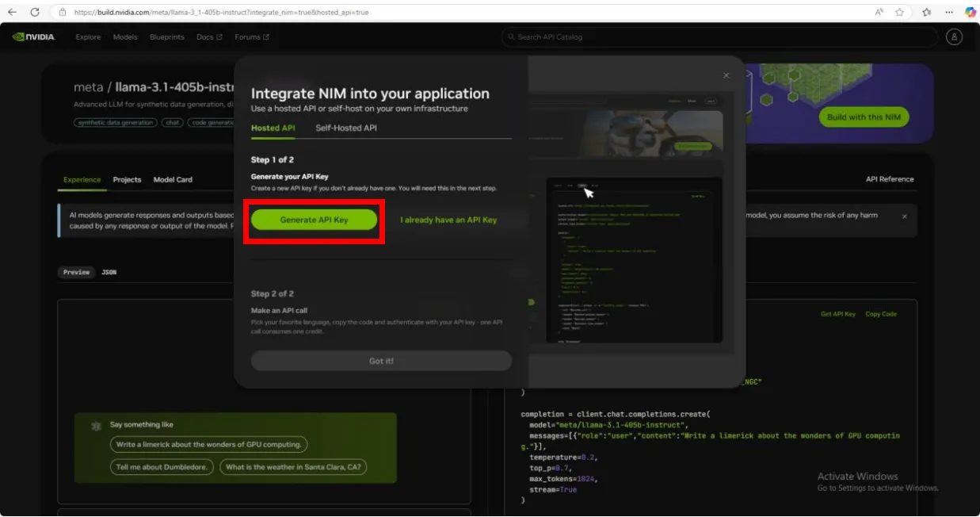
Task: Close the Integrate NIM dialog with X
Action: coord(726,75)
